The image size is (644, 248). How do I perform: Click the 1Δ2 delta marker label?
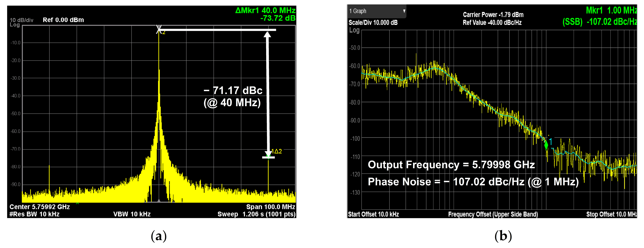pyautogui.click(x=277, y=151)
